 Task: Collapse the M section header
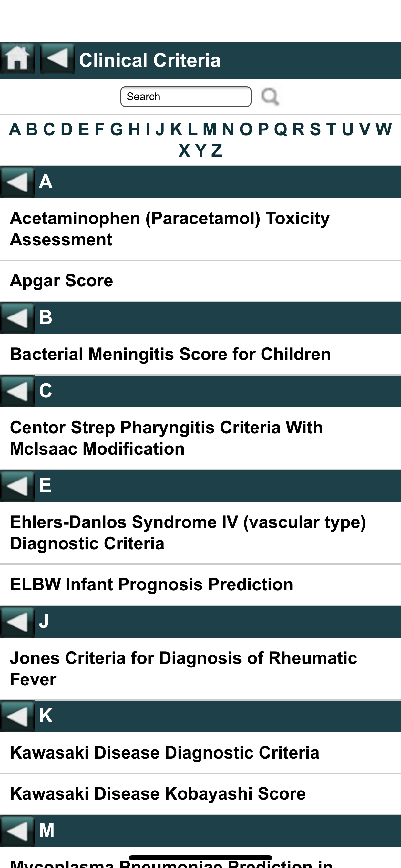(17, 831)
